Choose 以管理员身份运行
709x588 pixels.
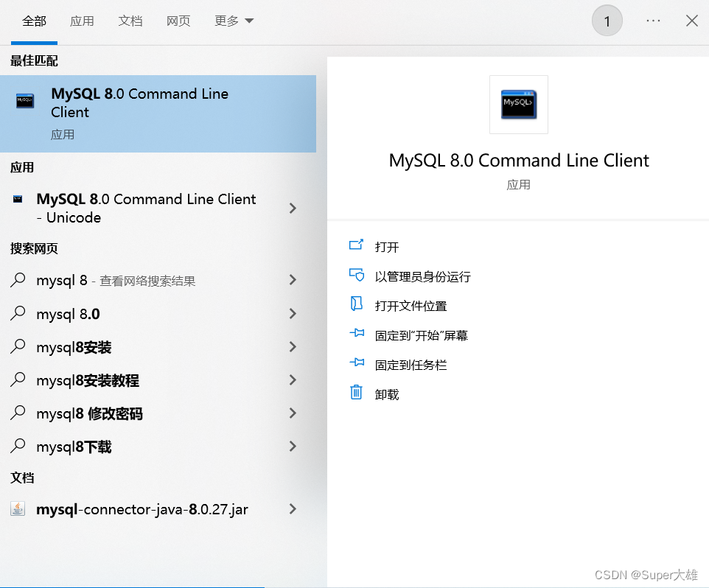tap(423, 276)
